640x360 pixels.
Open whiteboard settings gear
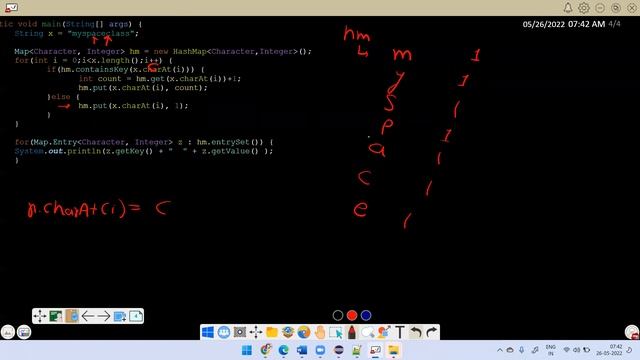(584, 8)
